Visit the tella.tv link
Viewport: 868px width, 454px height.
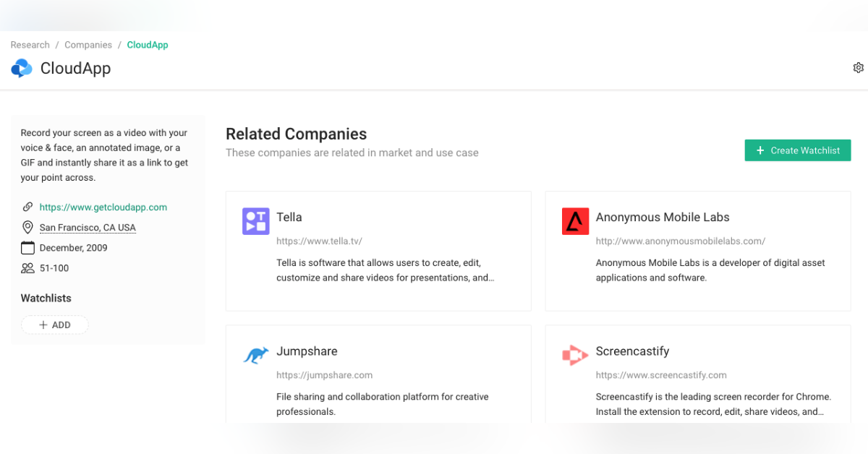tap(320, 241)
